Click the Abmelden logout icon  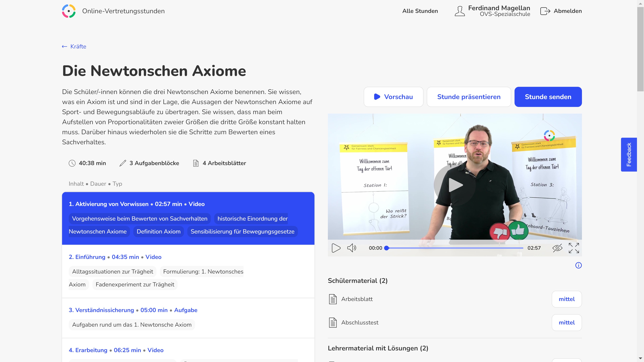coord(545,11)
